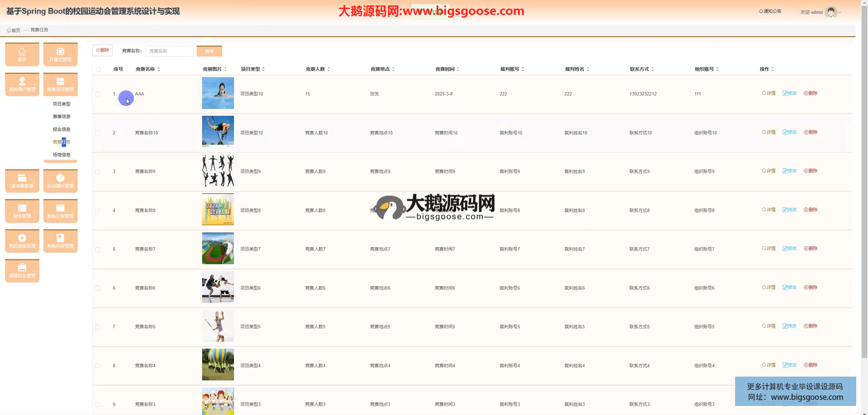Open the 药品信息管理 sidebar tile
This screenshot has height=415, width=868.
pyautogui.click(x=22, y=241)
